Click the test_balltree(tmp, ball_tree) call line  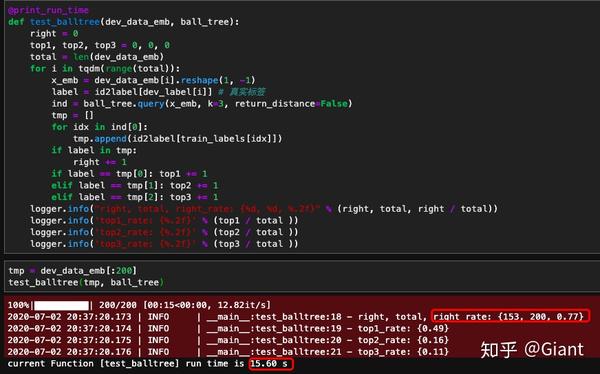(x=86, y=283)
